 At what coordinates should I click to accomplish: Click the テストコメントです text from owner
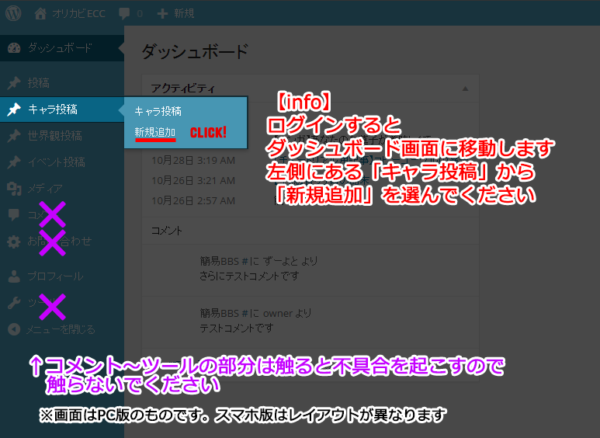tap(236, 328)
